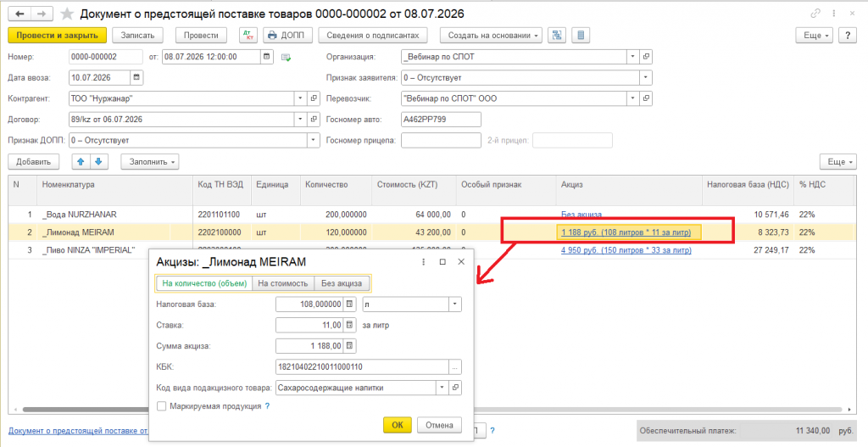Open document structure icon next to Создать на основании
This screenshot has width=868, height=447.
(x=556, y=36)
